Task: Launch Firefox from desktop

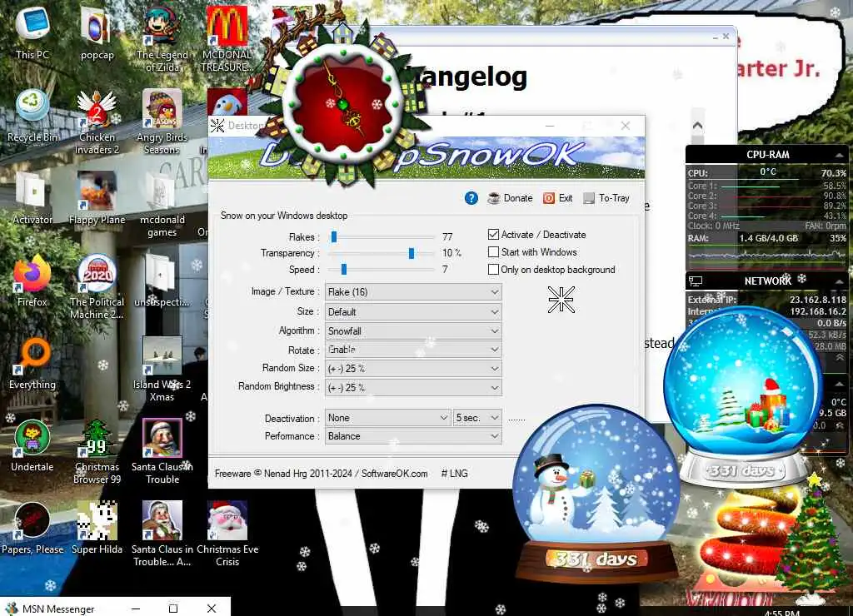Action: point(32,281)
